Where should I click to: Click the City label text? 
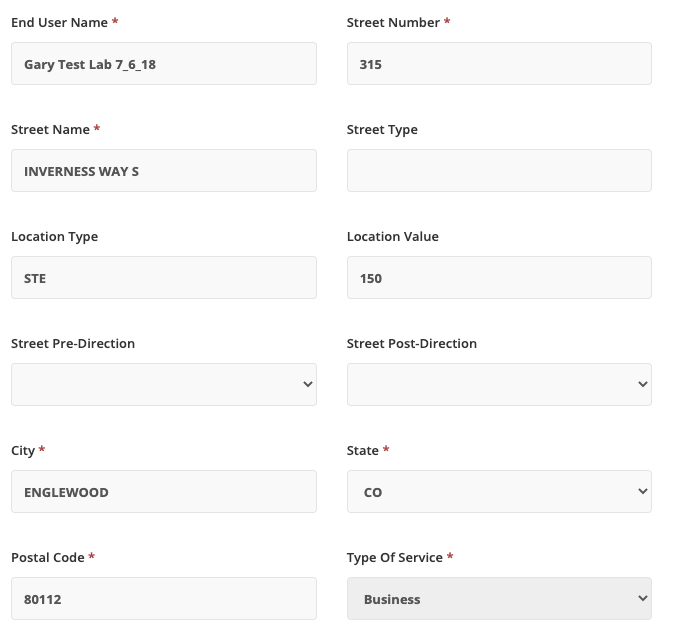pos(23,450)
